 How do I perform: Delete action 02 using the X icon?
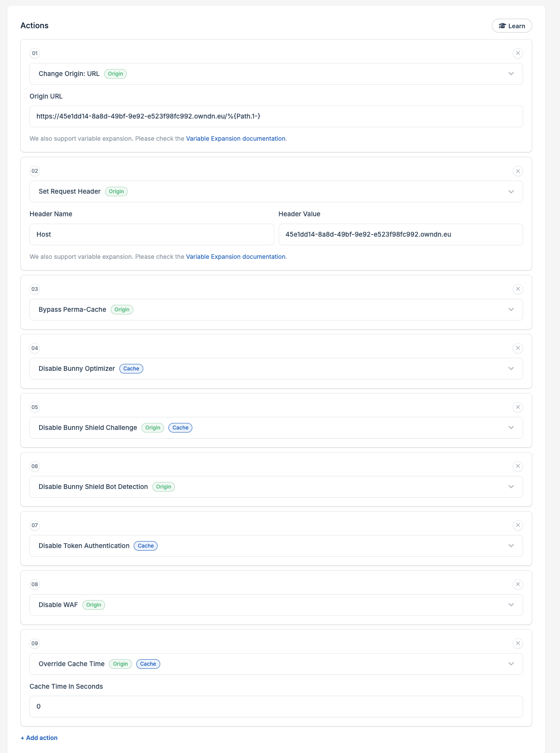517,171
